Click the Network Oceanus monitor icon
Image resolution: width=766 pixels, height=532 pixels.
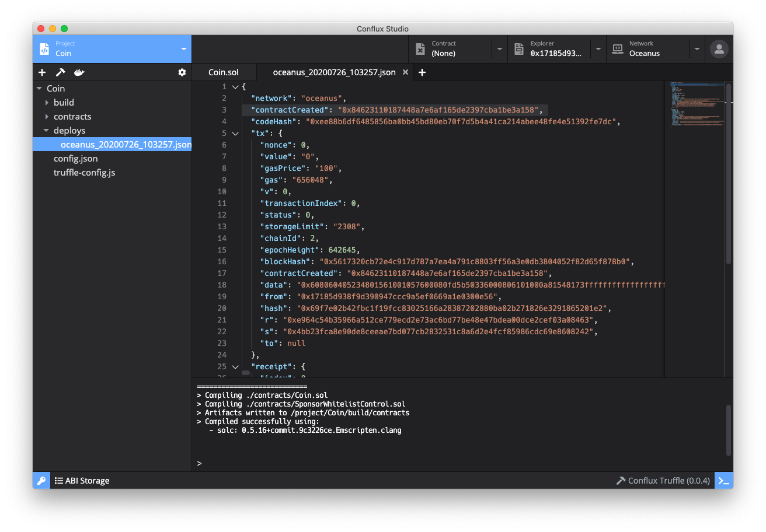pyautogui.click(x=617, y=49)
